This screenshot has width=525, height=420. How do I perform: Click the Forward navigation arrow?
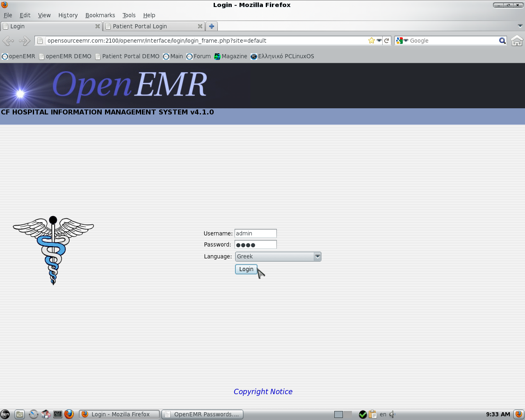click(25, 41)
